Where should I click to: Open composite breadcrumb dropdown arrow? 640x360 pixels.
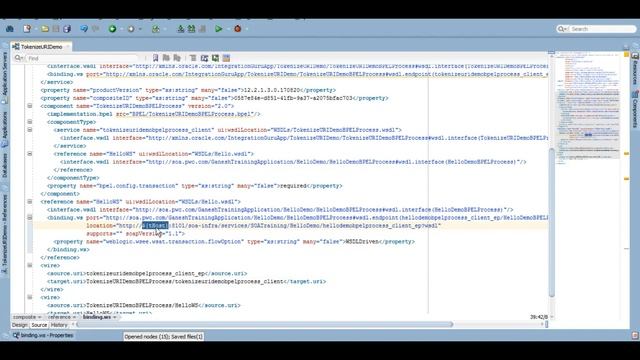(40, 317)
